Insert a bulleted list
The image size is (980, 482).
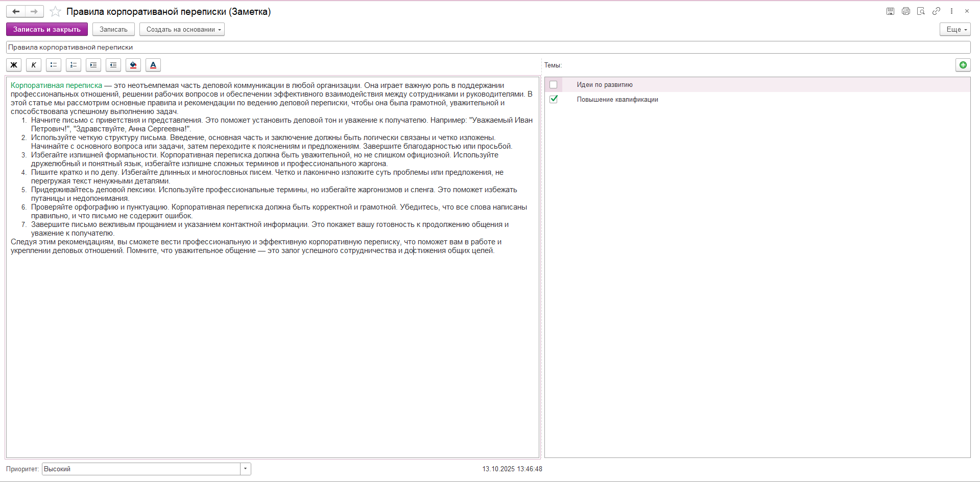(54, 65)
